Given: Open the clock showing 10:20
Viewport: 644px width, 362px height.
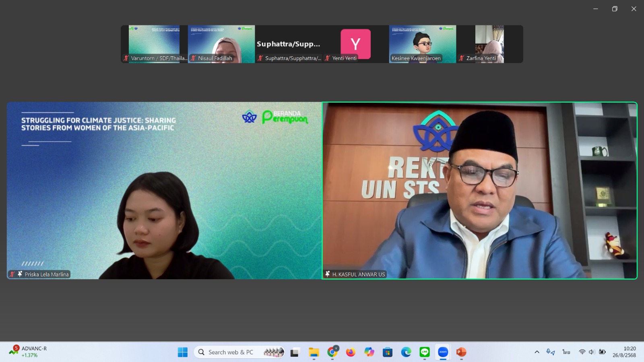Looking at the screenshot, I should (x=624, y=352).
